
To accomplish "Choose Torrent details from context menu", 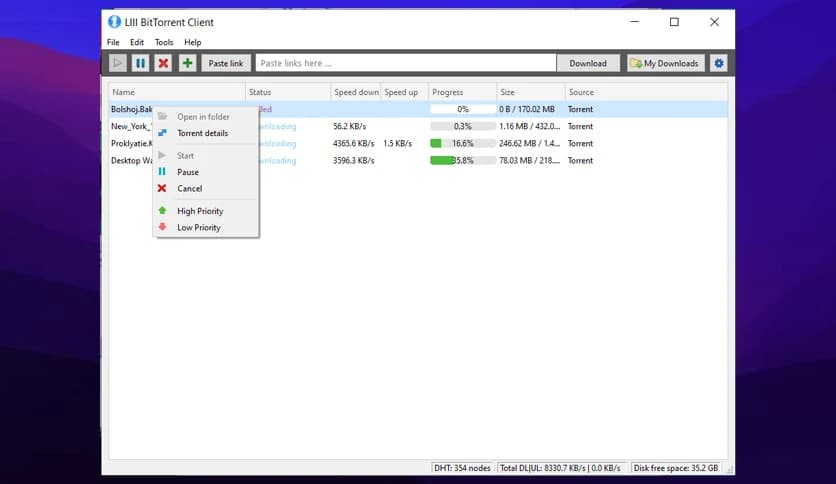I will [203, 133].
